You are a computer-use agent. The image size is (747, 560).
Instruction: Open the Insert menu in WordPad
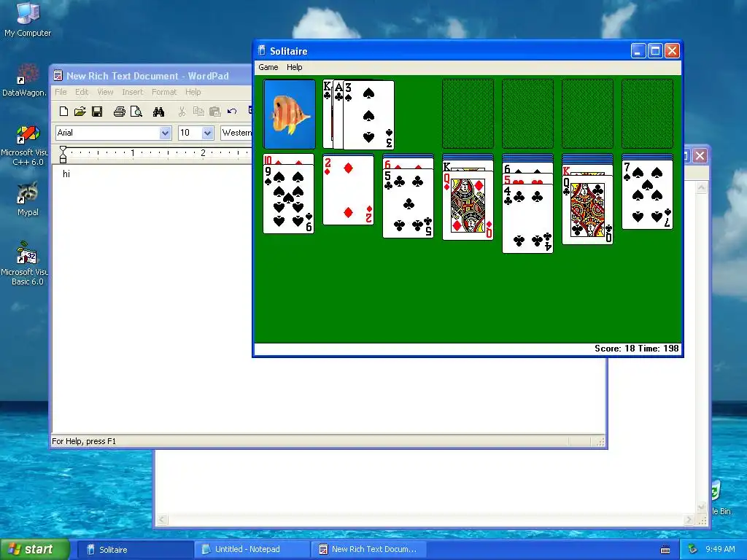pos(133,92)
